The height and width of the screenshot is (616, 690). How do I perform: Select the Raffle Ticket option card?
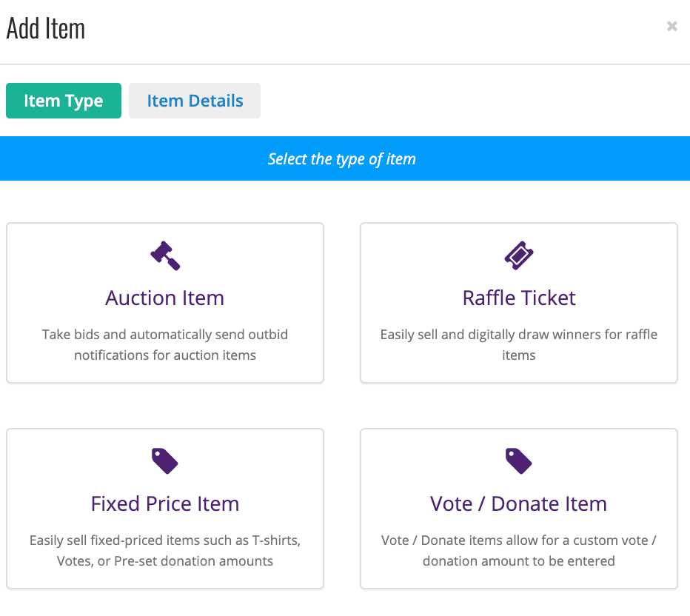coord(519,303)
